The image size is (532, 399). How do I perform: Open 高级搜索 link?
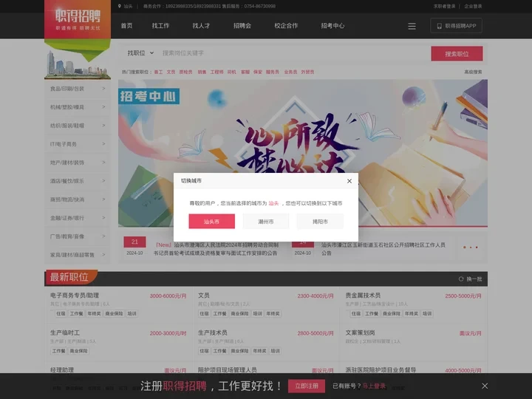[x=473, y=72]
